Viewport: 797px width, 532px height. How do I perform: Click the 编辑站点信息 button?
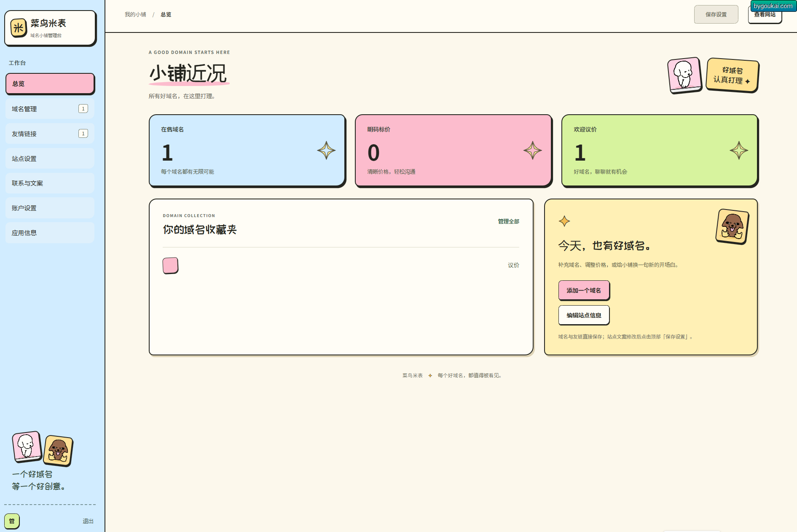[584, 315]
